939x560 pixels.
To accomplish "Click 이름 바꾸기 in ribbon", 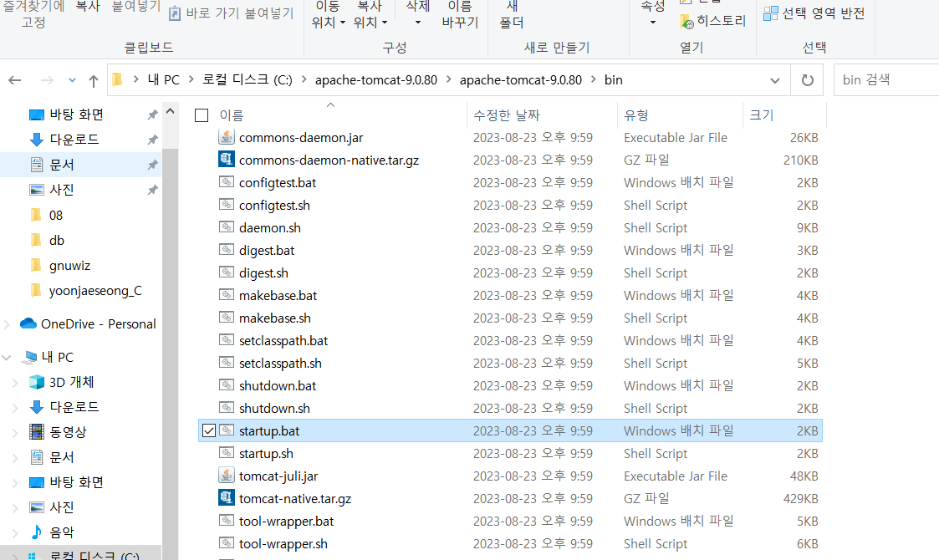I will (x=460, y=15).
